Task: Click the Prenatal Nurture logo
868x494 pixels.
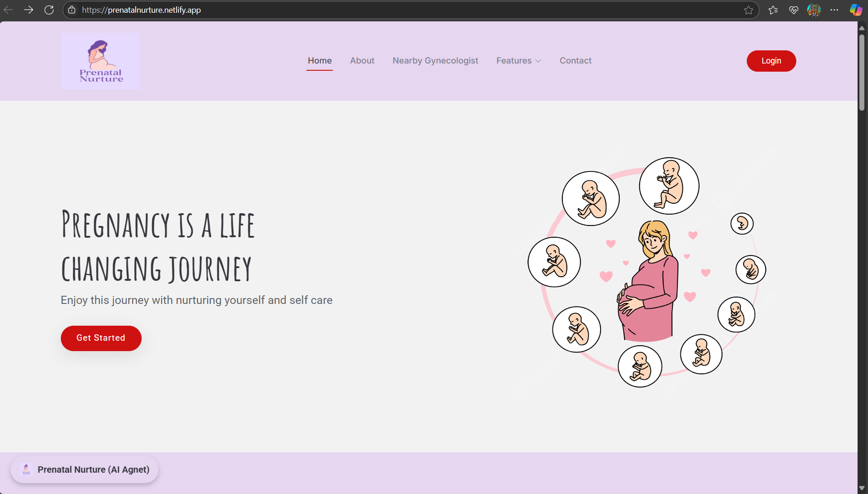Action: point(100,61)
